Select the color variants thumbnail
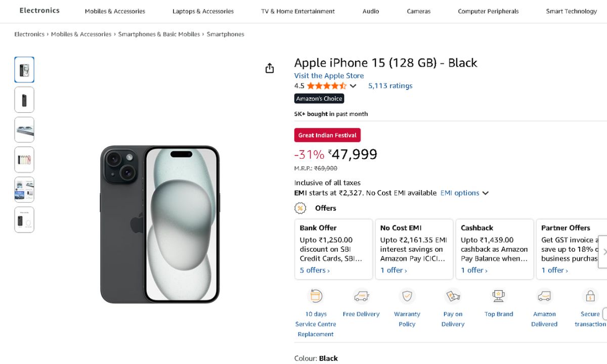The height and width of the screenshot is (364, 607). click(x=24, y=160)
